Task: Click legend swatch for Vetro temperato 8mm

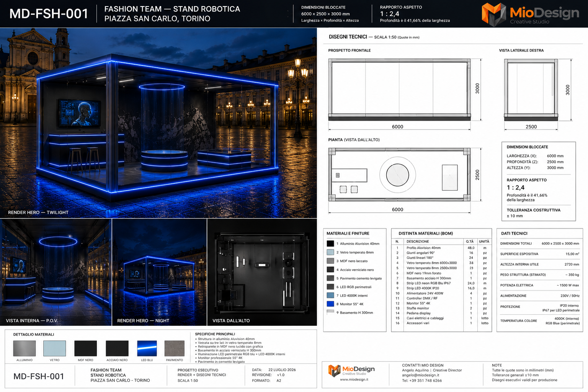Action: [x=330, y=252]
